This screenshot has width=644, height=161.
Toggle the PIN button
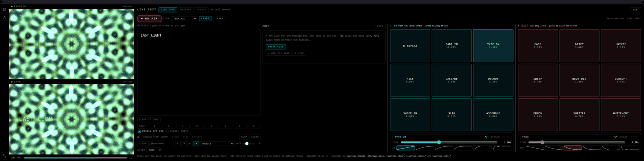[143, 143]
